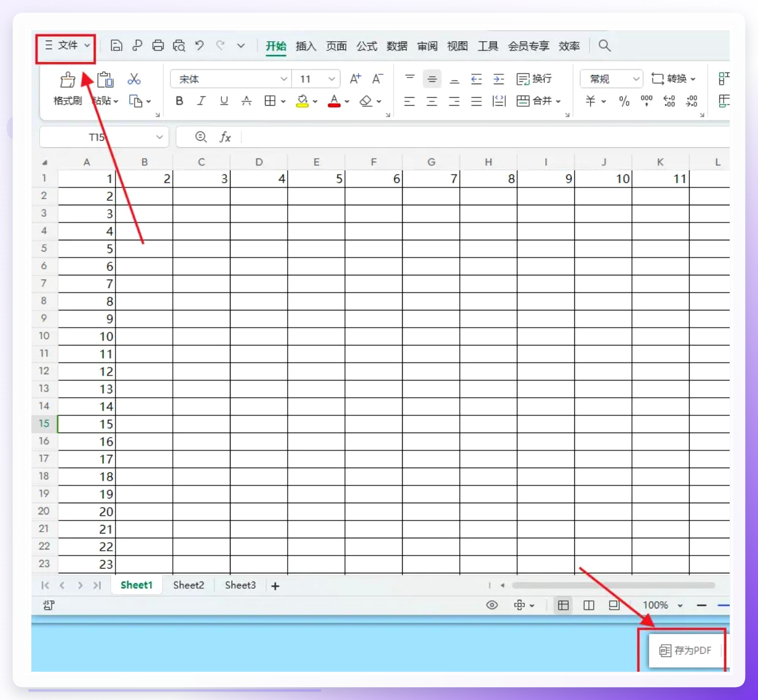Click the Save icon in quick access toolbar
This screenshot has height=700, width=758.
[x=116, y=45]
